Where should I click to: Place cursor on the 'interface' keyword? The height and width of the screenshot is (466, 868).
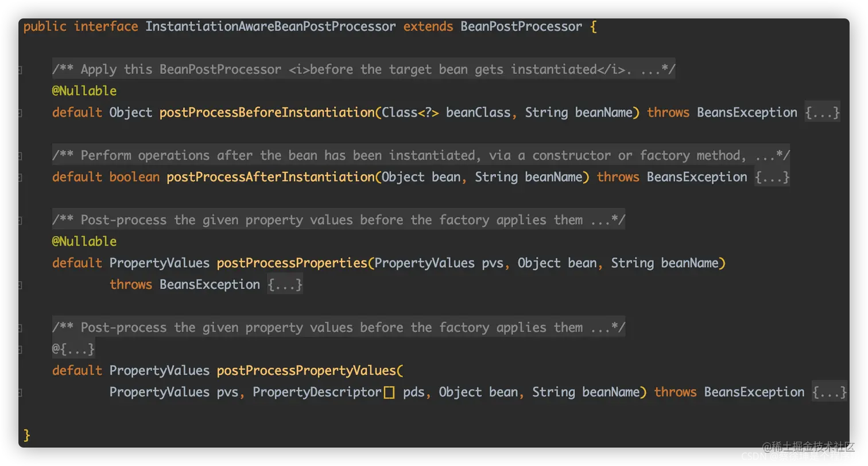[x=106, y=26]
